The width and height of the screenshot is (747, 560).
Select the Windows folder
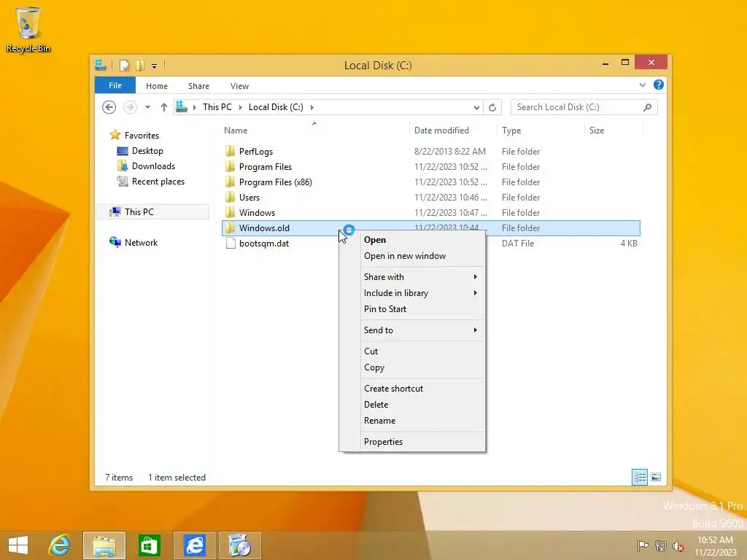coord(257,212)
